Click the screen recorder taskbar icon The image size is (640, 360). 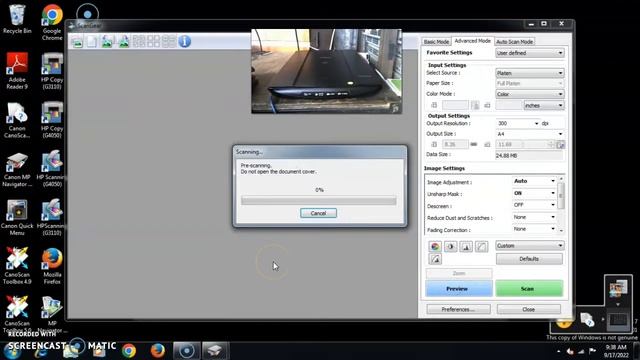pyautogui.click(x=187, y=351)
